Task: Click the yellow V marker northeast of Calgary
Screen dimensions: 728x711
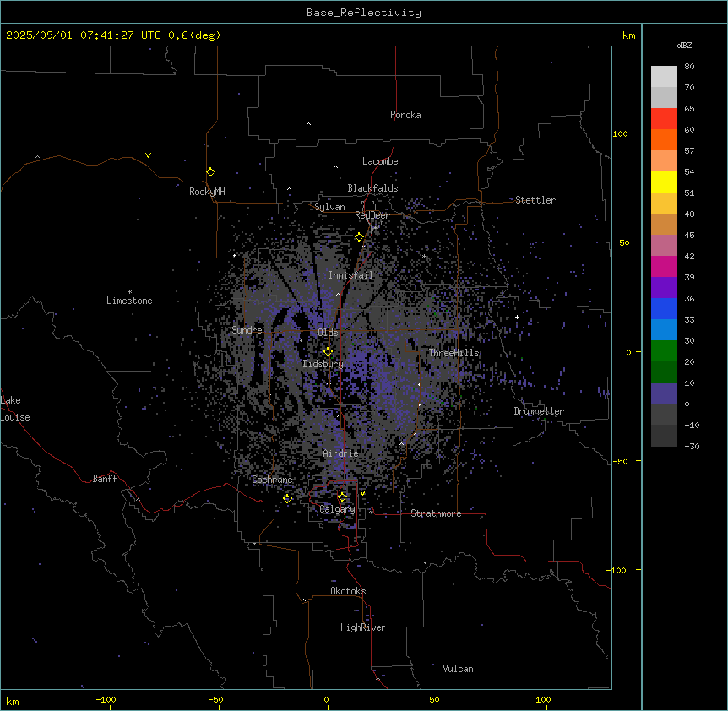Action: tap(362, 493)
